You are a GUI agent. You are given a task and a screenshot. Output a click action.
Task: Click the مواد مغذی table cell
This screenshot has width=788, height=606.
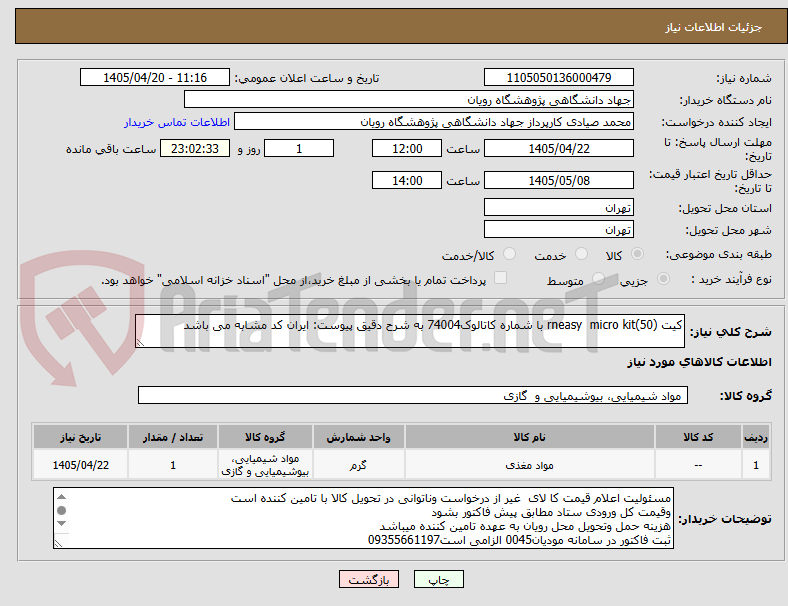530,465
